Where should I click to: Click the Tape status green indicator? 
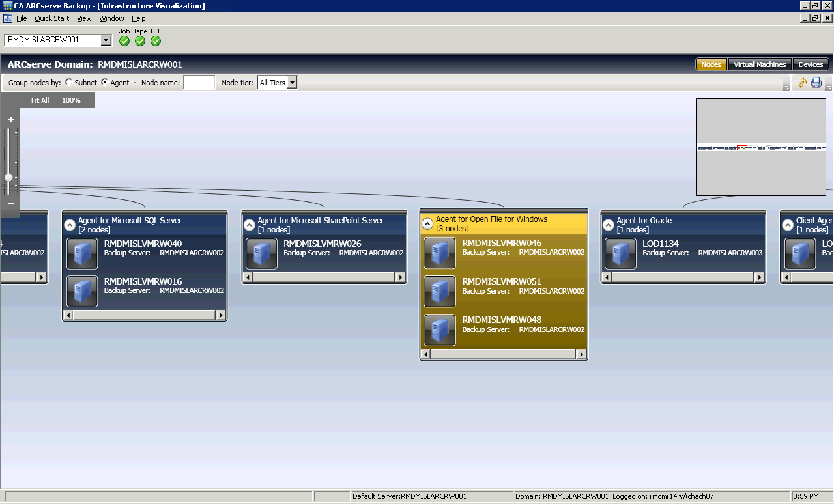[x=139, y=40]
